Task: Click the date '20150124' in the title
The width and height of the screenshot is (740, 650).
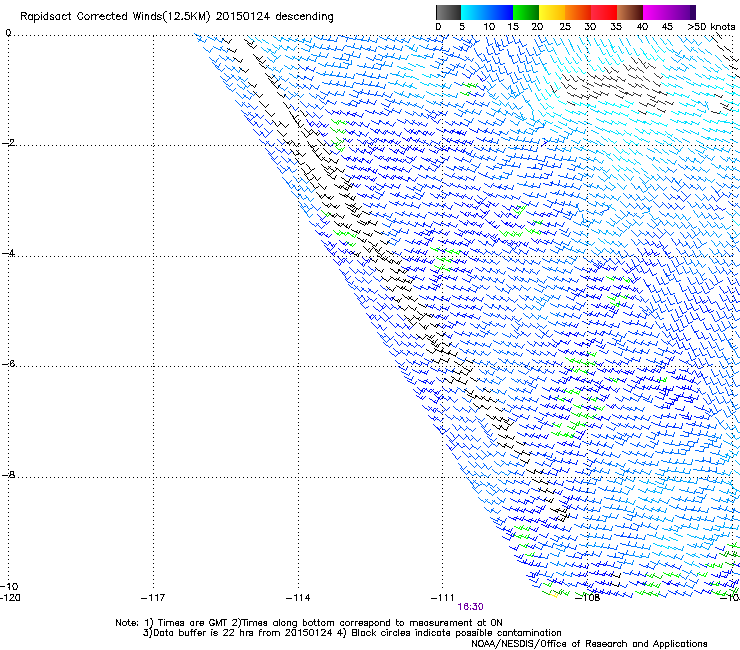Action: [243, 16]
